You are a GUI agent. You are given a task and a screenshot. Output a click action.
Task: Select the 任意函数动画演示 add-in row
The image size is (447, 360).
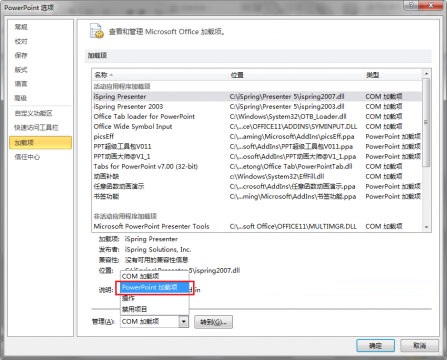[257, 187]
